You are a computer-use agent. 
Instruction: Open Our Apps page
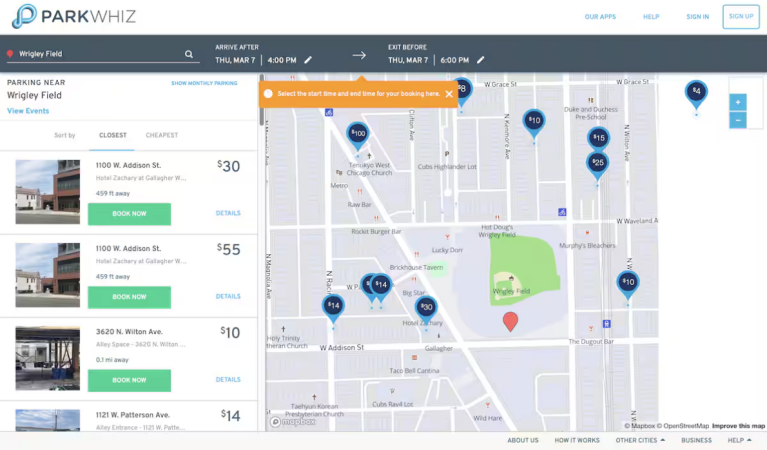click(x=600, y=17)
